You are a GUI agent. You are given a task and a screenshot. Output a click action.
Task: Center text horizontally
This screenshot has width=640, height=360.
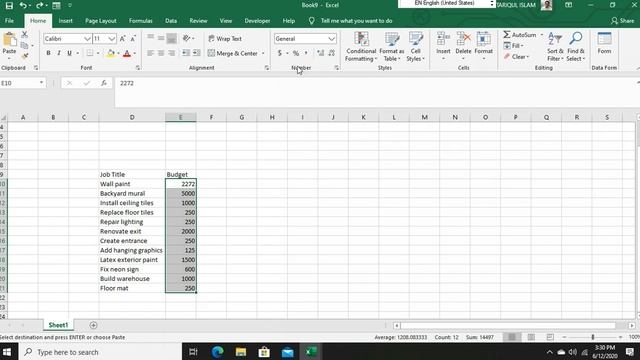click(161, 53)
